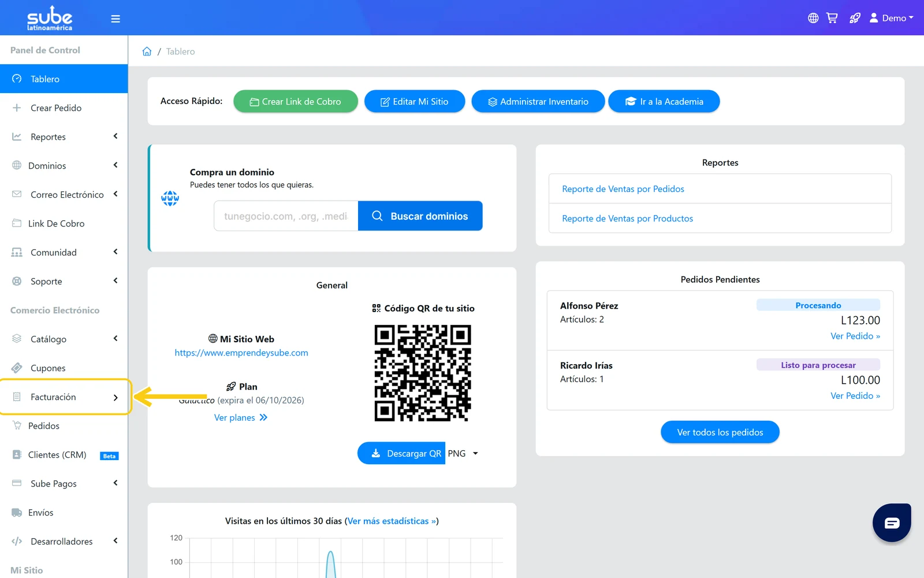Open Cupones menu item
The image size is (924, 578).
pyautogui.click(x=64, y=368)
